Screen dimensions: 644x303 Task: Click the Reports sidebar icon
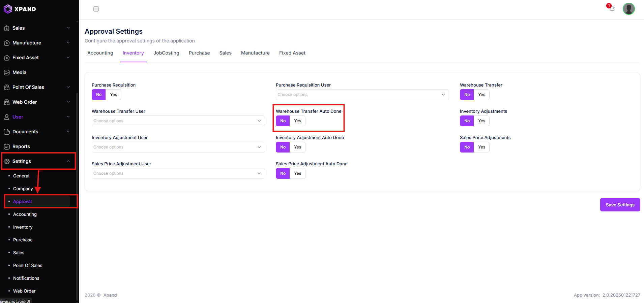coord(7,146)
